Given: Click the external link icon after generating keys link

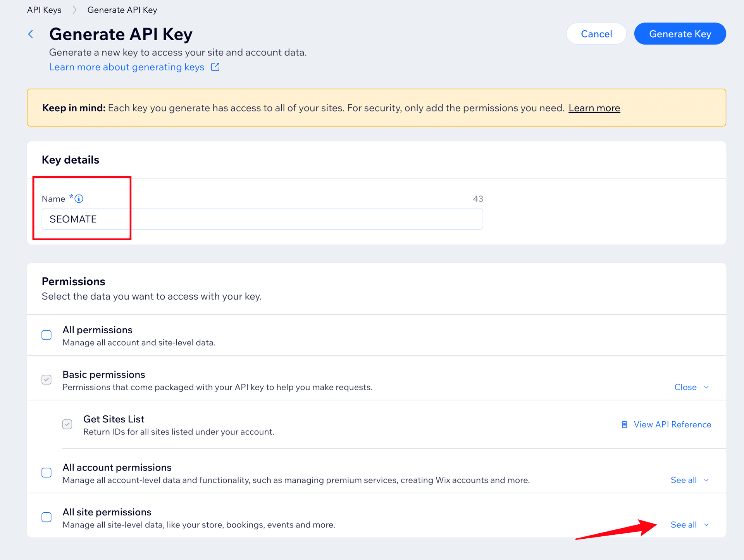Looking at the screenshot, I should (x=215, y=67).
